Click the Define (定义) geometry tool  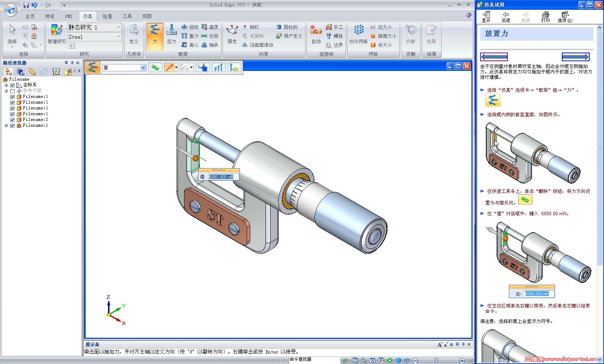[x=134, y=35]
